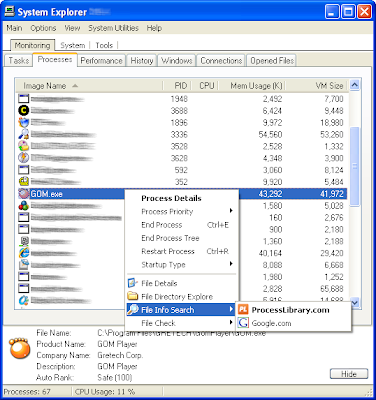Screen dimensions: 376x400
Task: Click the GOM.exe process icon
Action: pos(23,194)
